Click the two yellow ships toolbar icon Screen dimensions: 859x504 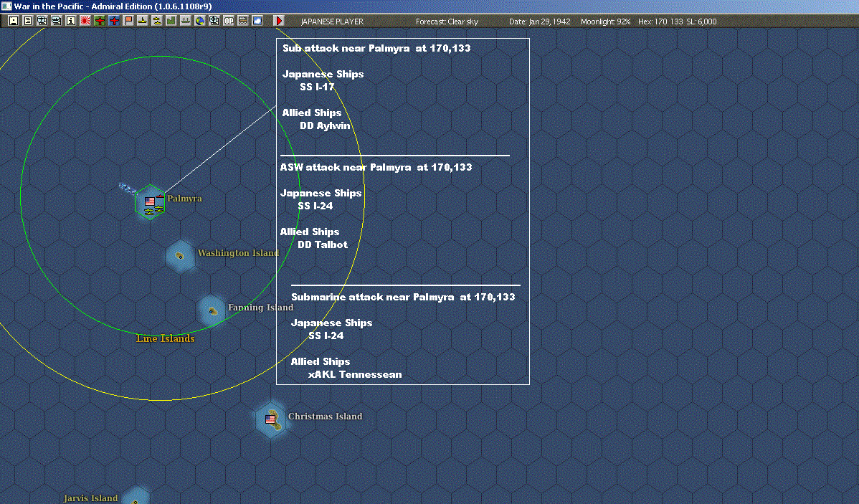coord(157,21)
